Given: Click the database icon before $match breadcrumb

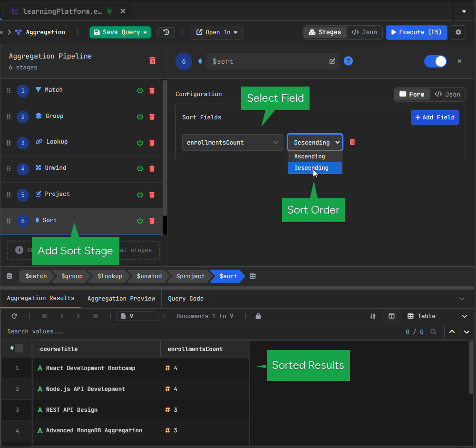Looking at the screenshot, I should pos(10,276).
